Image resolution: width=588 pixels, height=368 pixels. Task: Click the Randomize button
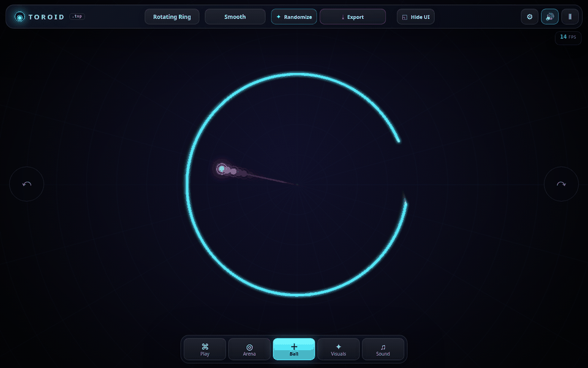tap(294, 17)
